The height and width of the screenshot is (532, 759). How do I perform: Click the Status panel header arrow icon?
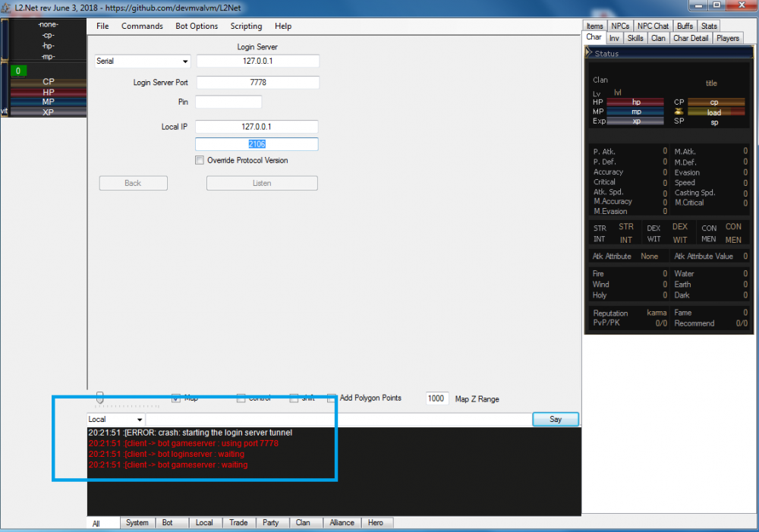(590, 53)
